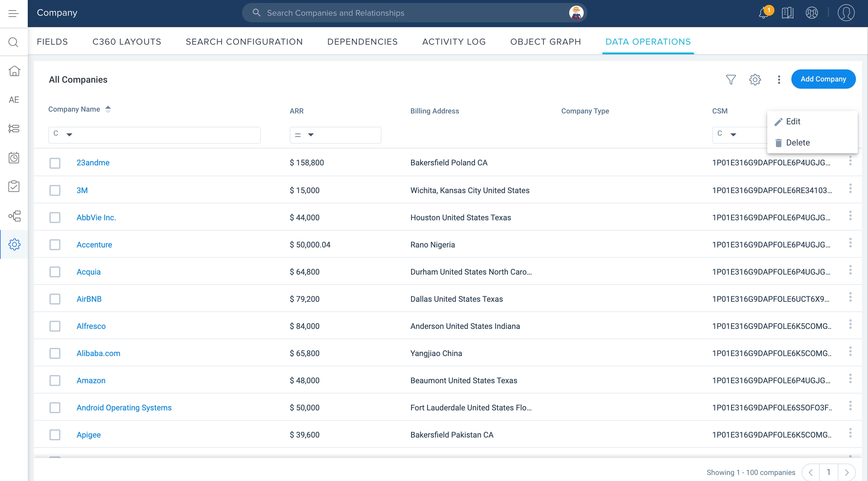Check the Accenture row checkbox
Screen dimensions: 868x481
55,244
